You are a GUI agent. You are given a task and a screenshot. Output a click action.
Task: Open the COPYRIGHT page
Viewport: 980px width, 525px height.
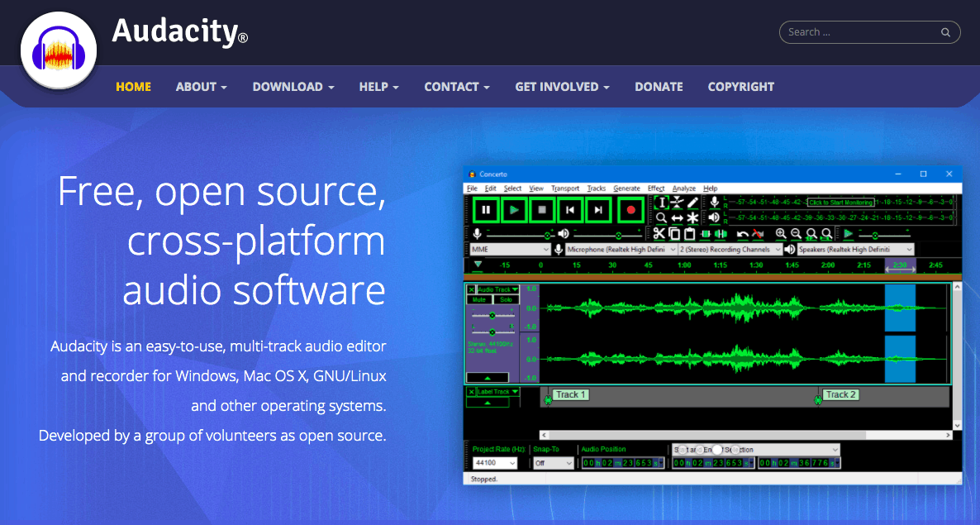740,87
